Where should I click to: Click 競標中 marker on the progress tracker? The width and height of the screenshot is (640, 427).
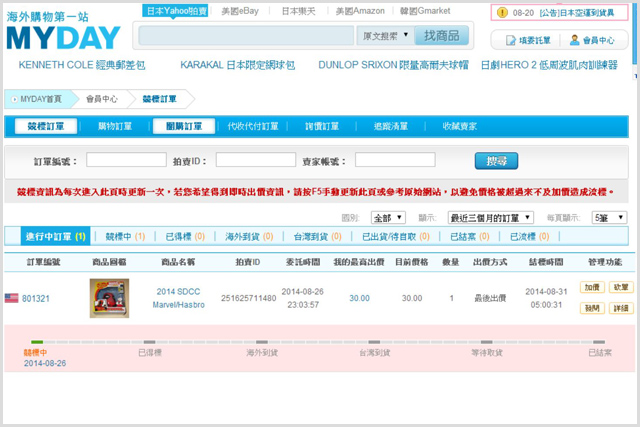[x=36, y=352]
